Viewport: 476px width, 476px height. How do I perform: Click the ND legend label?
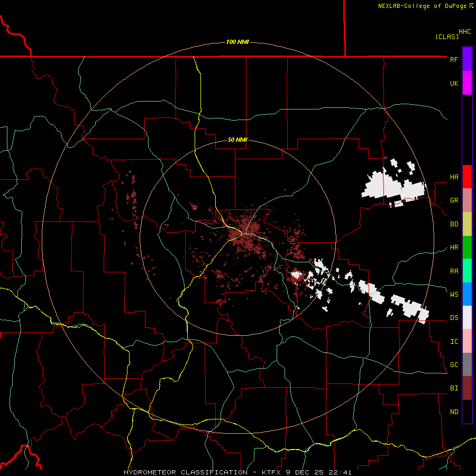[x=454, y=411]
